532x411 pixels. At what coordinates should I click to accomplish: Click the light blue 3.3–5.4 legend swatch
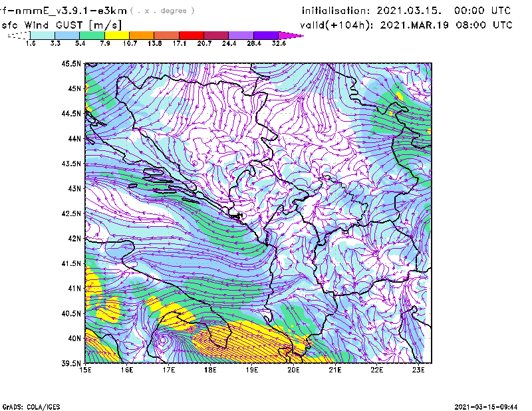[x=67, y=35]
